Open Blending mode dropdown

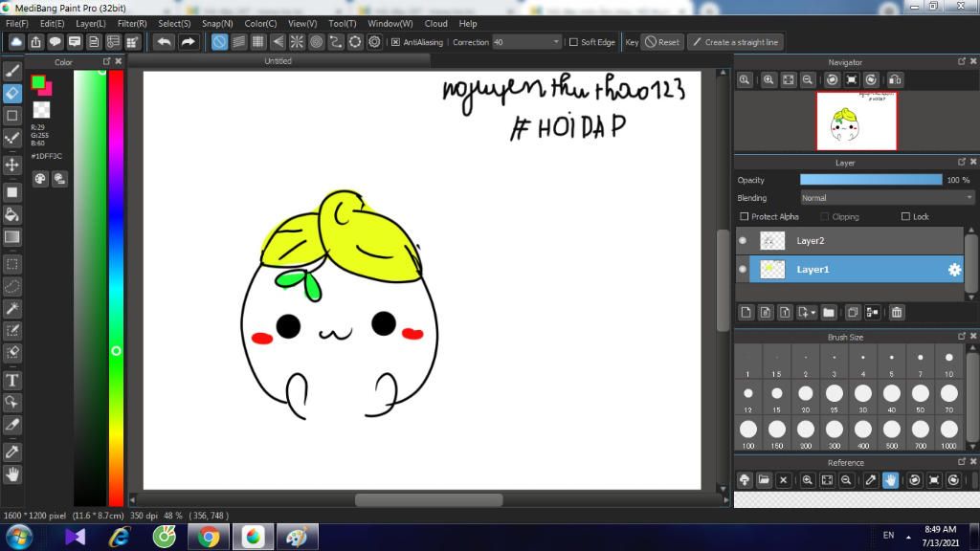[x=887, y=198]
